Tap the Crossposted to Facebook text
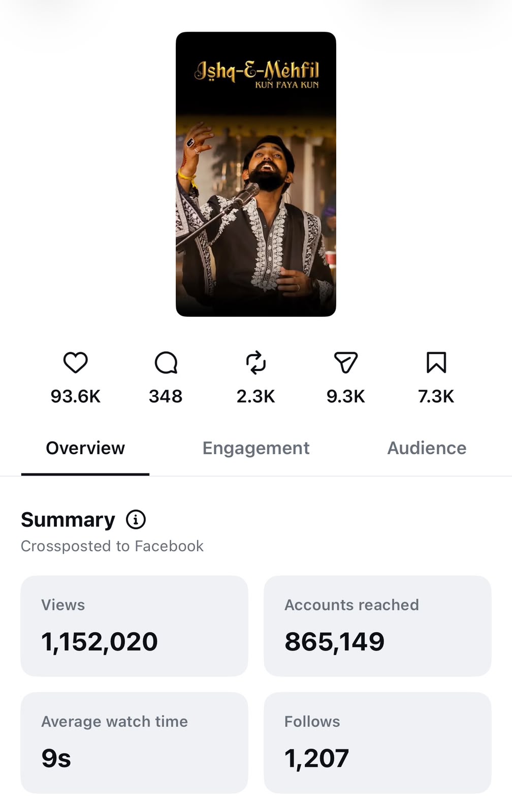Viewport: 512px width, 812px height. pyautogui.click(x=112, y=546)
